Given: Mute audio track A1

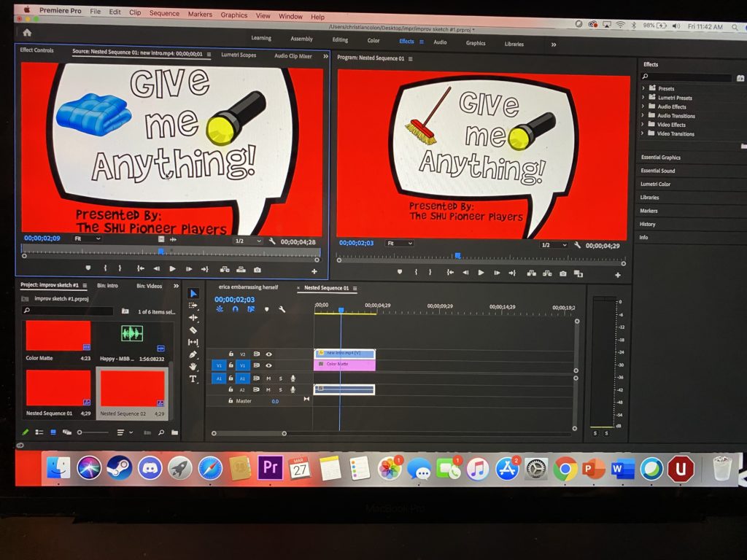Looking at the screenshot, I should (x=268, y=378).
